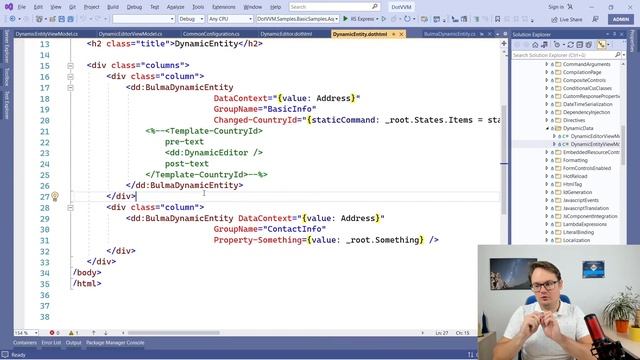This screenshot has height=360, width=640.
Task: Click Pending Changes Filter clock icon
Action: click(557, 44)
